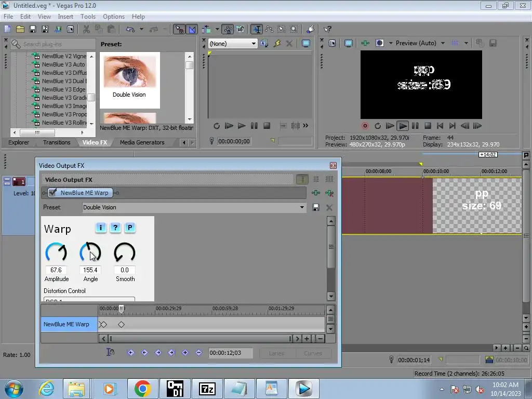Open the trimmer (None) media dropdown
The image size is (532, 399).
point(233,44)
